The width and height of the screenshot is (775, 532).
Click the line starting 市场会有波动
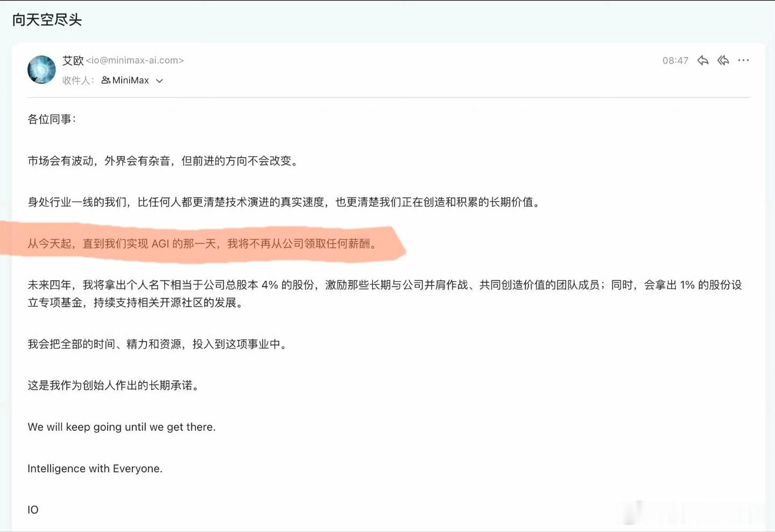coord(163,161)
